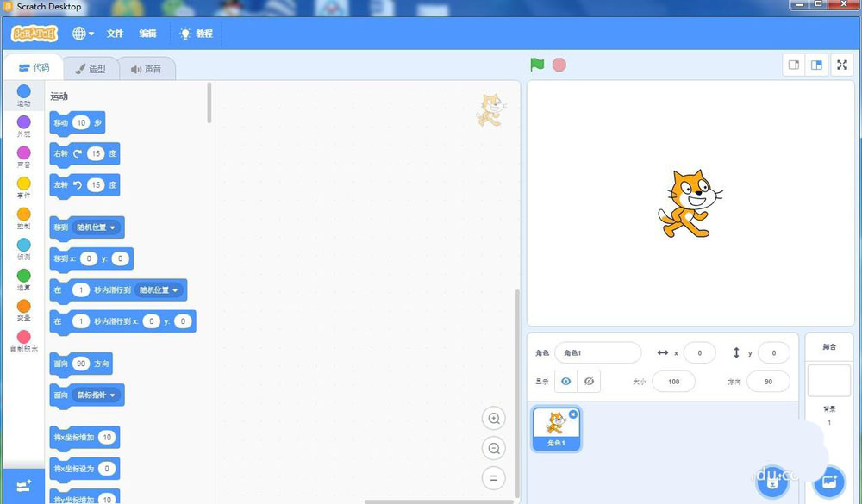The height and width of the screenshot is (504, 862).
Task: Switch to the 造型 (Costumes) tab
Action: 91,67
